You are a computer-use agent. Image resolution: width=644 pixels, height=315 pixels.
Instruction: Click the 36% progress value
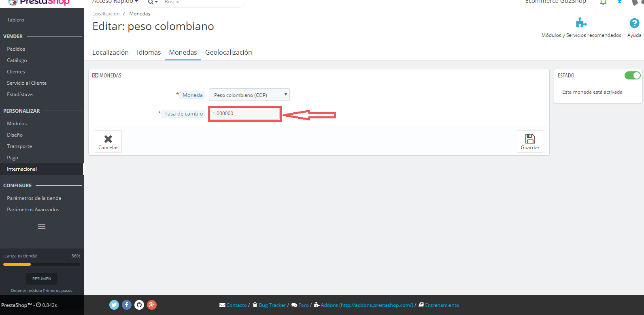point(76,256)
